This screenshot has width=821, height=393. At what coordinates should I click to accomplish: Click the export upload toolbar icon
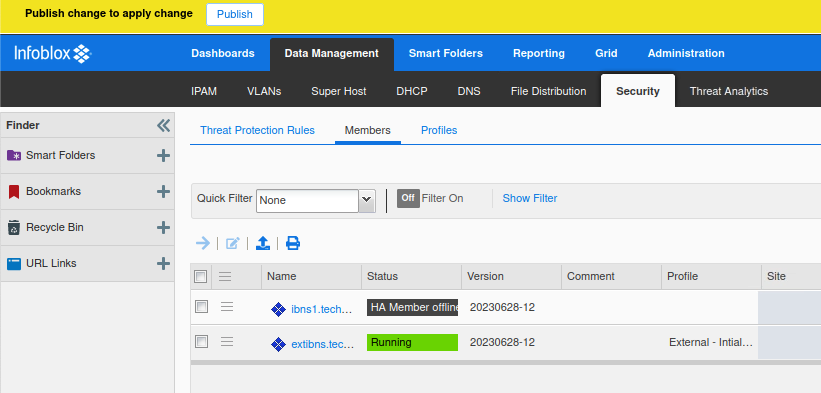pyautogui.click(x=263, y=243)
